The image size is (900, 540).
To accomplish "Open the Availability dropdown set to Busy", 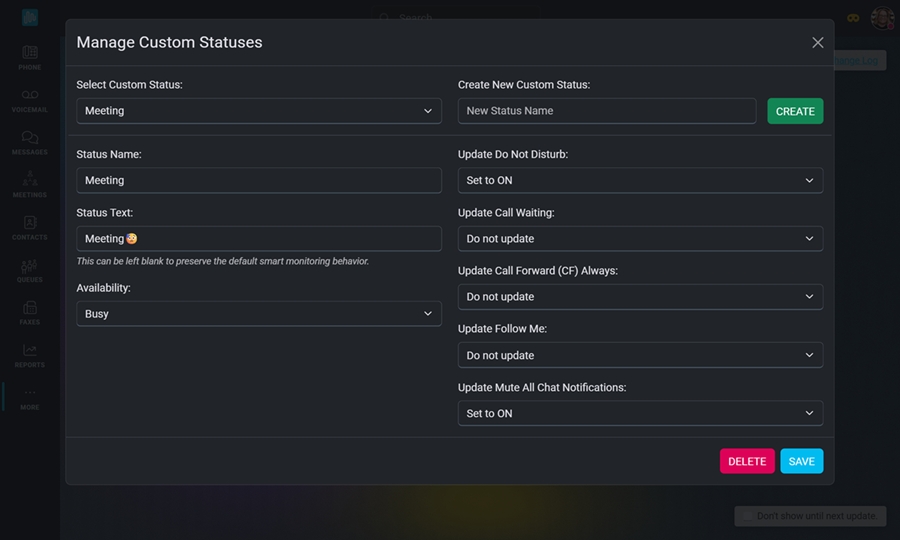I will 259,314.
